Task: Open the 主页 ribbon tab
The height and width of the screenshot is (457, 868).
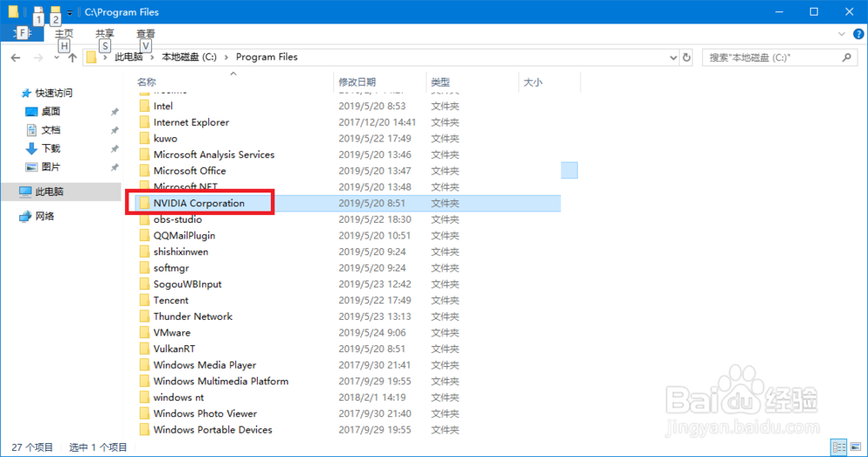Action: pyautogui.click(x=63, y=34)
